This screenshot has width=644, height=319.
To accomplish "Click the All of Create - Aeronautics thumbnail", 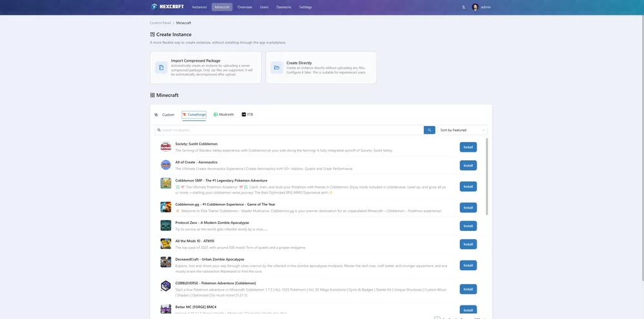I will tap(166, 165).
